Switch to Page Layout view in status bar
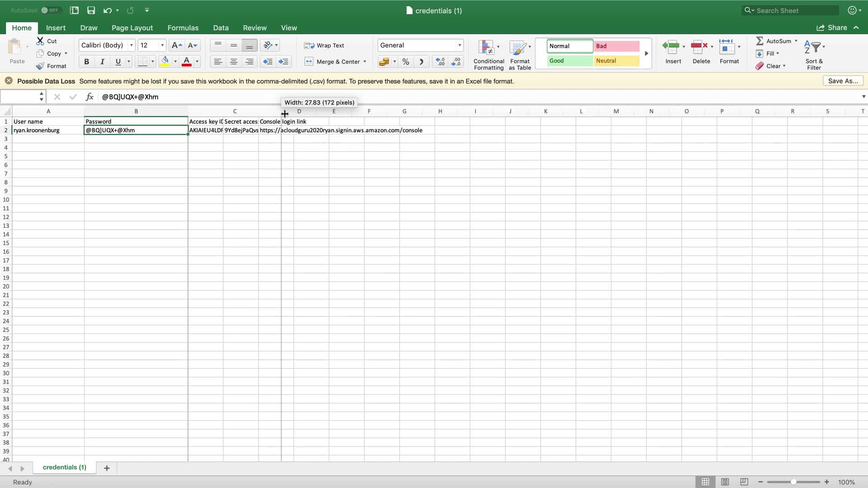The image size is (868, 488). pos(725,482)
